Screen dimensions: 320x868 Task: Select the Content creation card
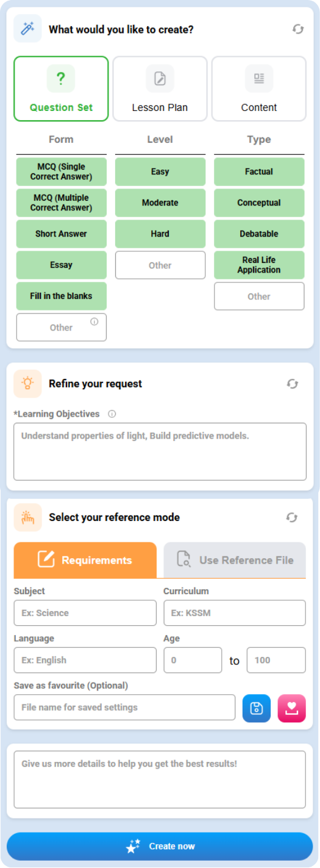click(259, 89)
